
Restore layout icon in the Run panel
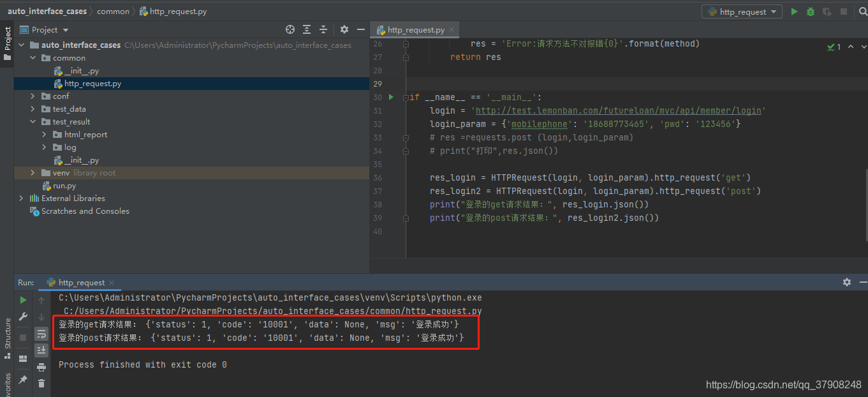[x=23, y=358]
